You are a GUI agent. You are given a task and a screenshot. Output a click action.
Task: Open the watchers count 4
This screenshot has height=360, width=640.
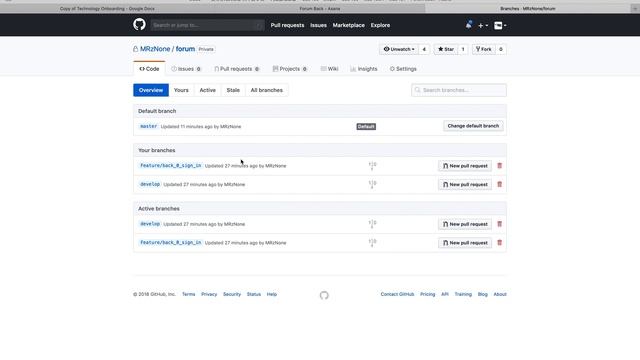pos(424,49)
